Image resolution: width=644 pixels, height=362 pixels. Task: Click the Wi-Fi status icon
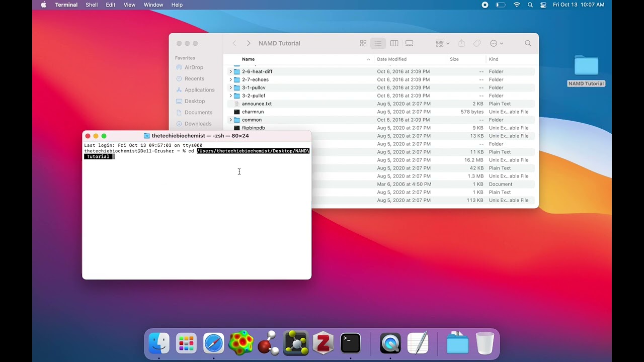[x=517, y=5]
